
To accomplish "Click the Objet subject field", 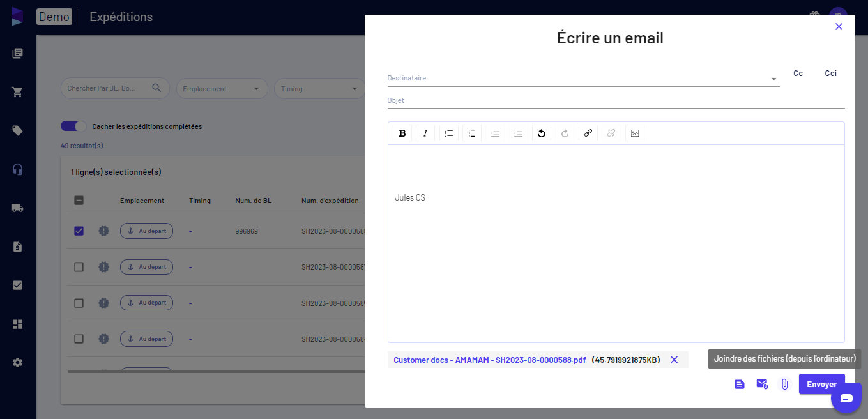I will click(x=616, y=100).
